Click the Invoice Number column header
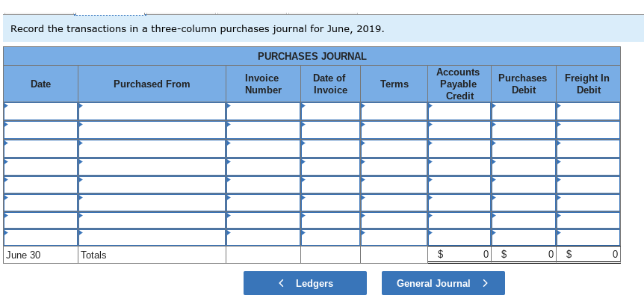The height and width of the screenshot is (307, 644). click(263, 84)
